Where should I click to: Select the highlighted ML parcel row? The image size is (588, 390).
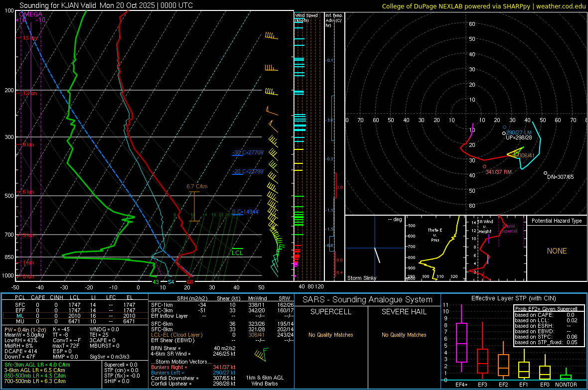tap(75, 316)
